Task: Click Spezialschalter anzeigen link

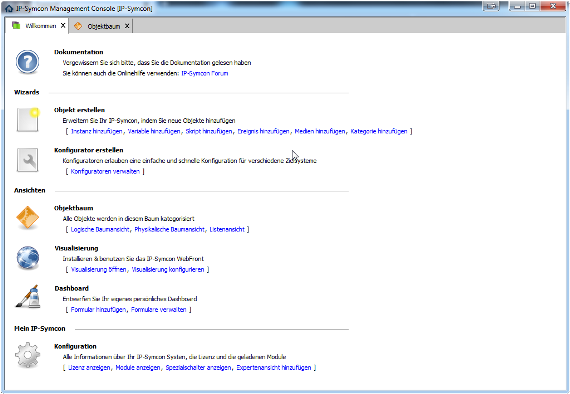Action: click(x=198, y=367)
